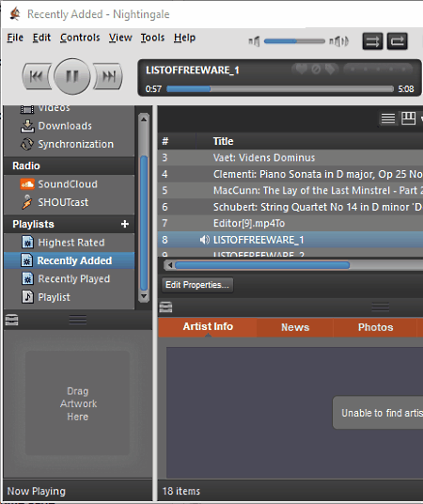Click the content pane grip handle
This screenshot has width=423, height=504.
click(381, 307)
